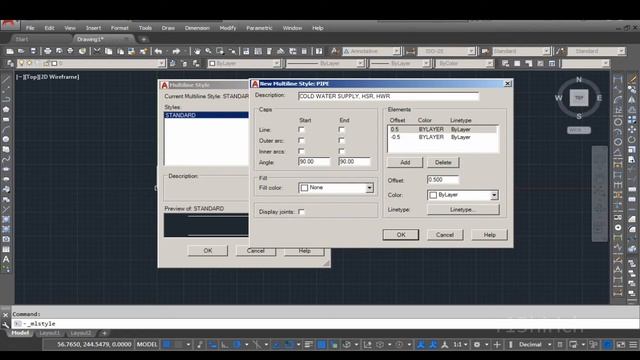Enable Line cap End checkbox
640x360 pixels.
pyautogui.click(x=341, y=130)
